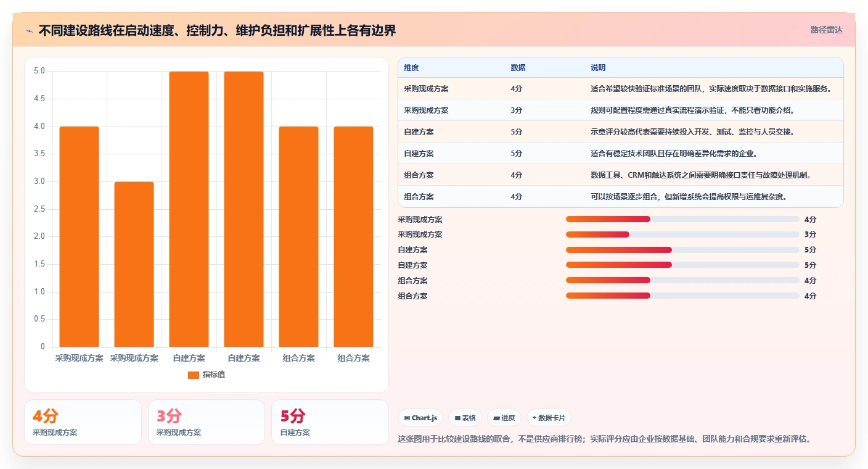Click the 维度 column header
Image resolution: width=868 pixels, height=469 pixels.
(x=411, y=67)
